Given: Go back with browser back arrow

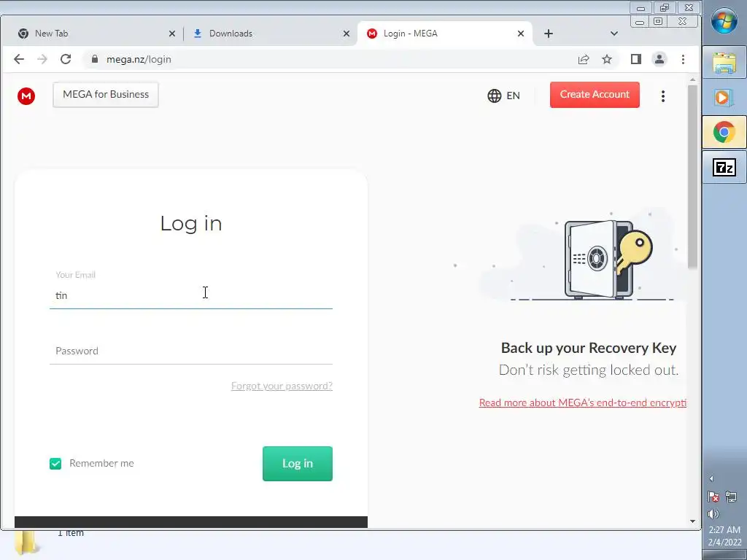Looking at the screenshot, I should point(19,59).
